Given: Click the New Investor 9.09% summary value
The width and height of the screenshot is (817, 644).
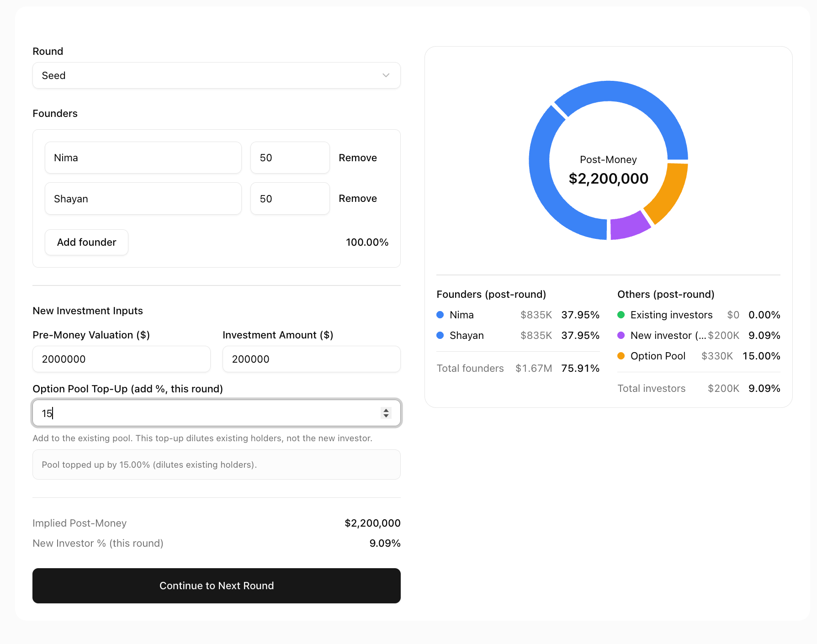Looking at the screenshot, I should 385,543.
